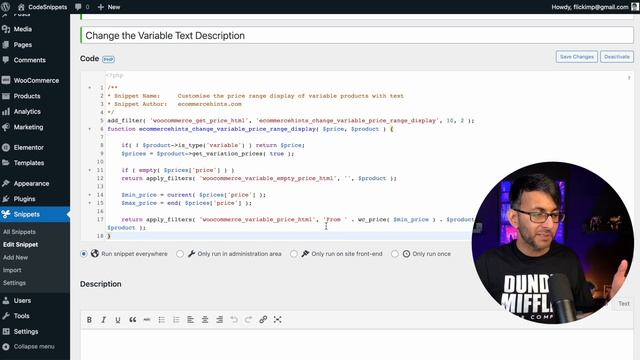This screenshot has height=360, width=640.
Task: Open the Appearance menu
Action: coord(31,183)
